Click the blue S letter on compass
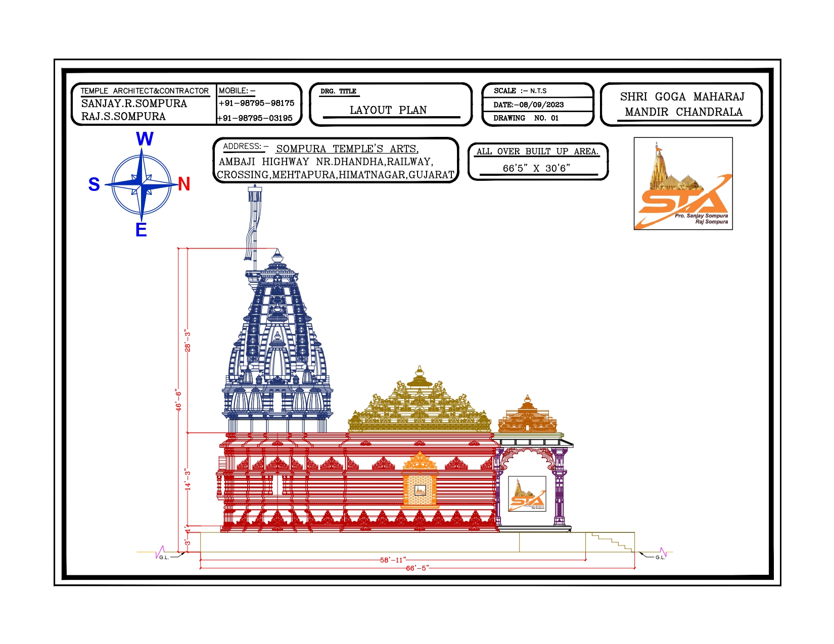 pyautogui.click(x=94, y=185)
